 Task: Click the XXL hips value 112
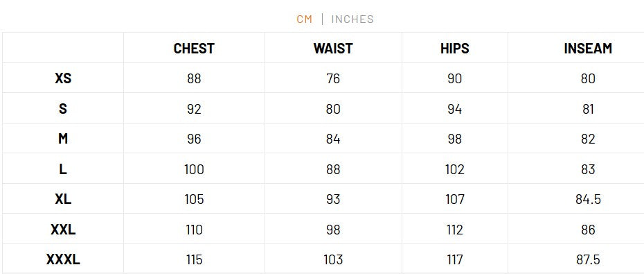click(x=455, y=230)
